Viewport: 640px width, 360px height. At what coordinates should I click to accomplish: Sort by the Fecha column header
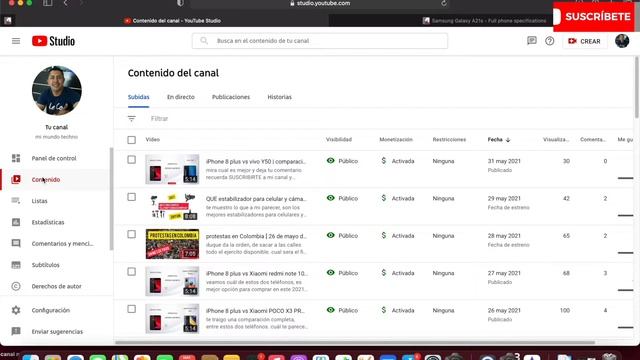click(495, 140)
